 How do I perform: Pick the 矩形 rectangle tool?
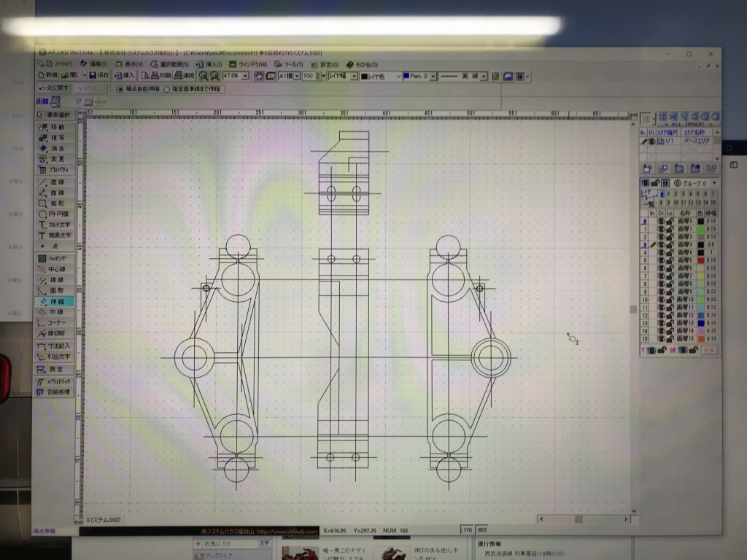(x=55, y=203)
